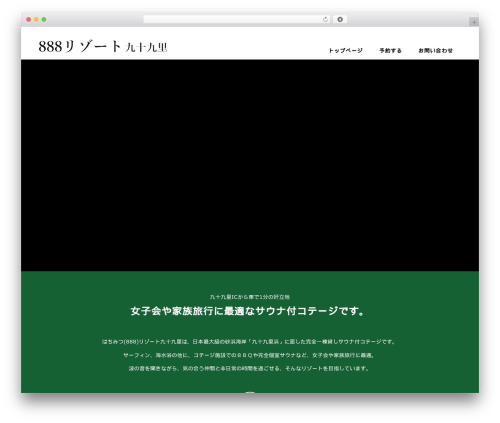Click the reload icon in address bar
The width and height of the screenshot is (500, 423).
coord(325,20)
